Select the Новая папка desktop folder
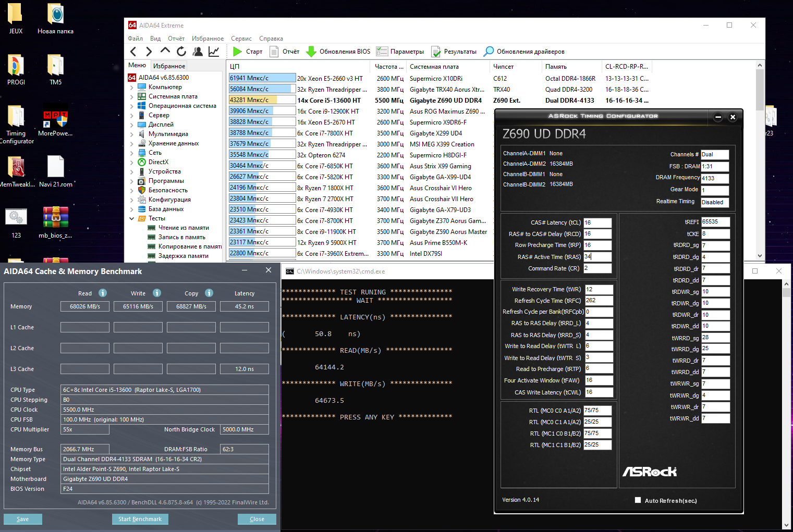 55,19
